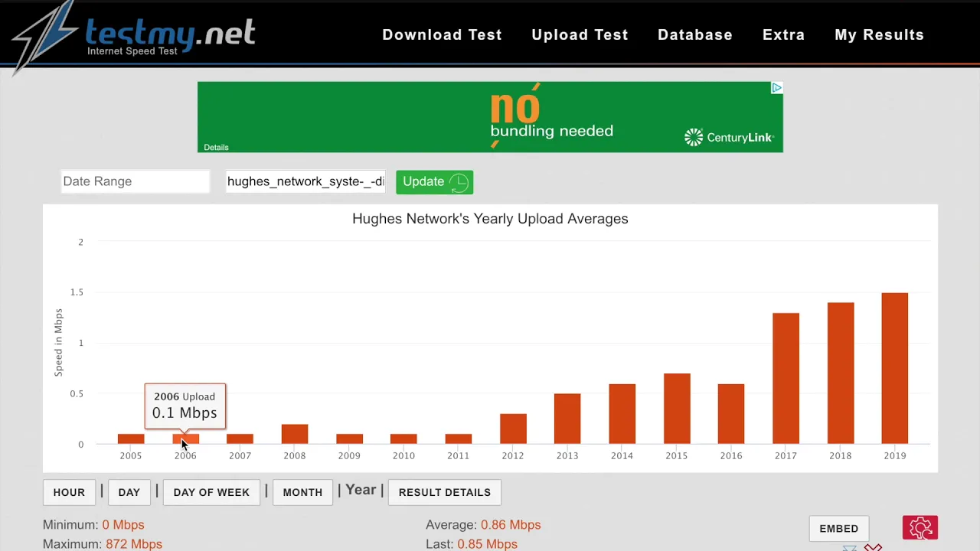Select the Year view label
Viewport: 980px width, 551px height.
[x=361, y=490]
